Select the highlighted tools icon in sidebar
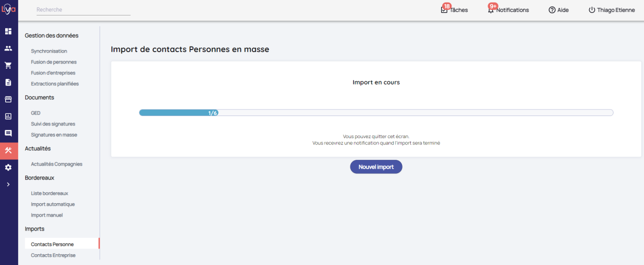 point(8,151)
